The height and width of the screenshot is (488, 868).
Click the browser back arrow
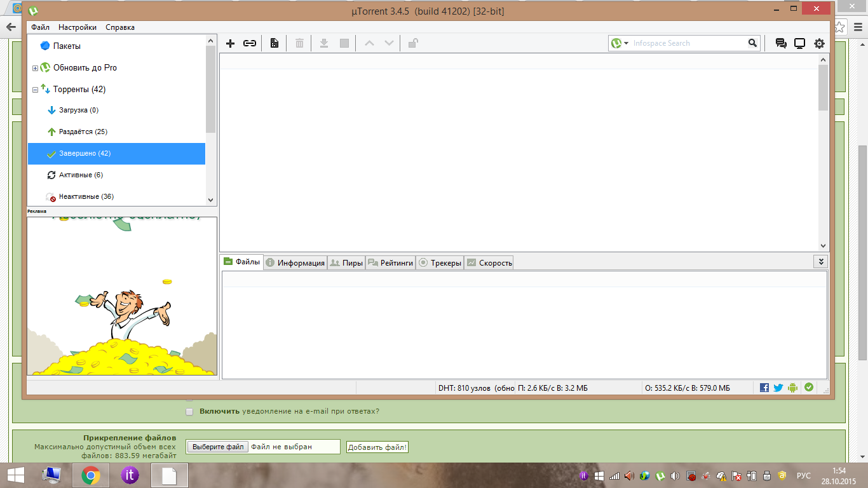click(x=10, y=27)
